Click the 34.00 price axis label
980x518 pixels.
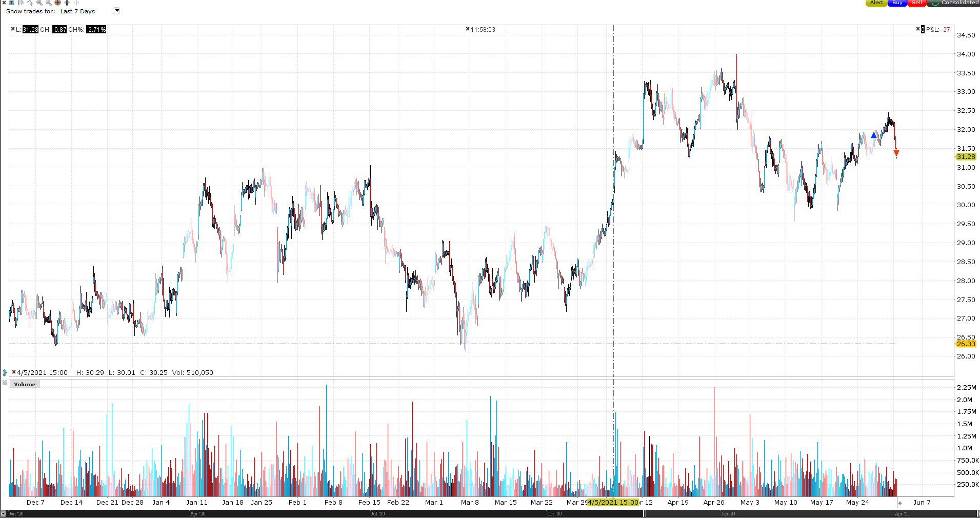tap(966, 54)
